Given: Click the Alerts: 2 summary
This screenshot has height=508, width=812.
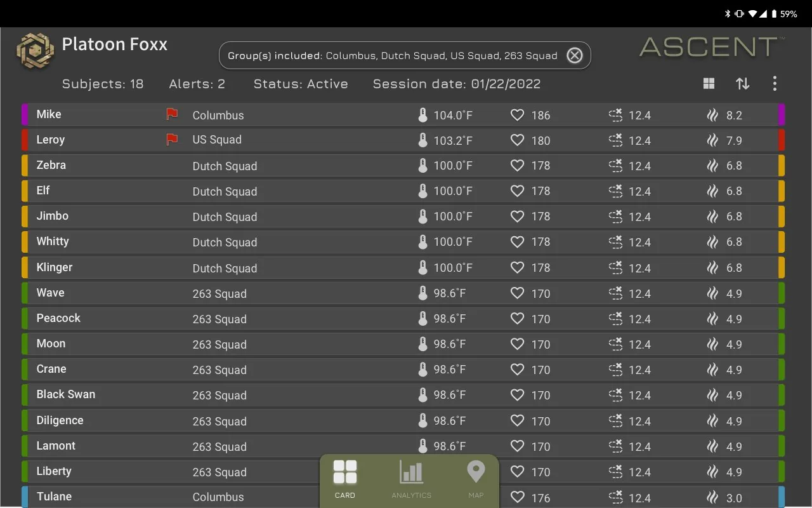Looking at the screenshot, I should point(197,84).
